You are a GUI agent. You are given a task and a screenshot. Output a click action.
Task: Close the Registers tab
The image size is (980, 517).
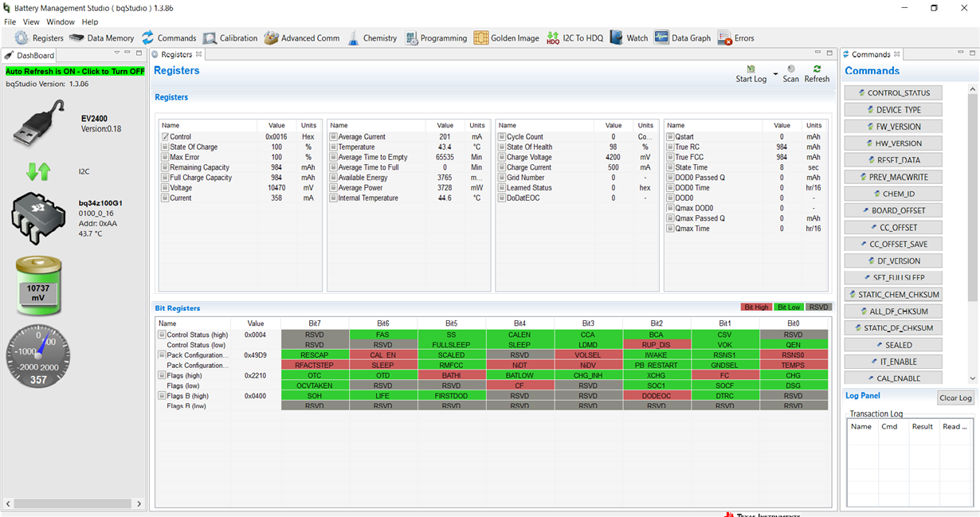[x=199, y=54]
